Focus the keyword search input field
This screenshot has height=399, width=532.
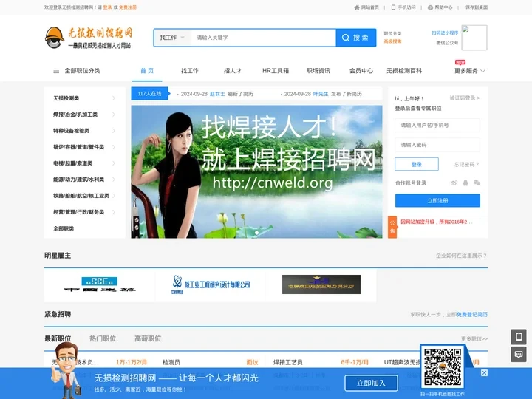[x=263, y=38]
